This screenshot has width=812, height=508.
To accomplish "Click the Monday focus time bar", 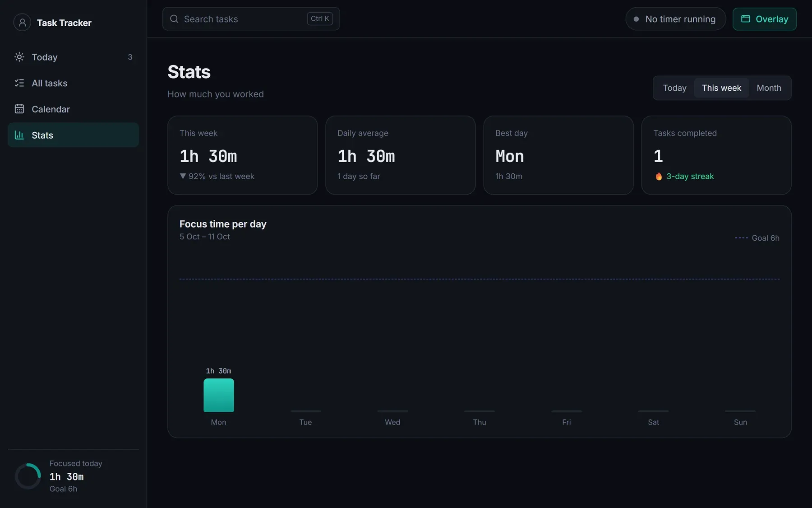I will (x=219, y=395).
